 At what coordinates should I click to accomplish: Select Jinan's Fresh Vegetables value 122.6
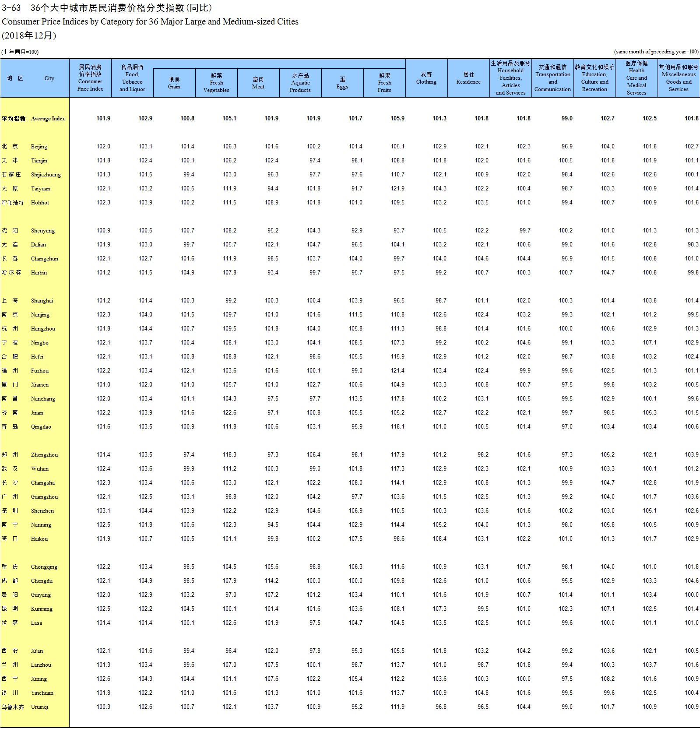point(229,413)
